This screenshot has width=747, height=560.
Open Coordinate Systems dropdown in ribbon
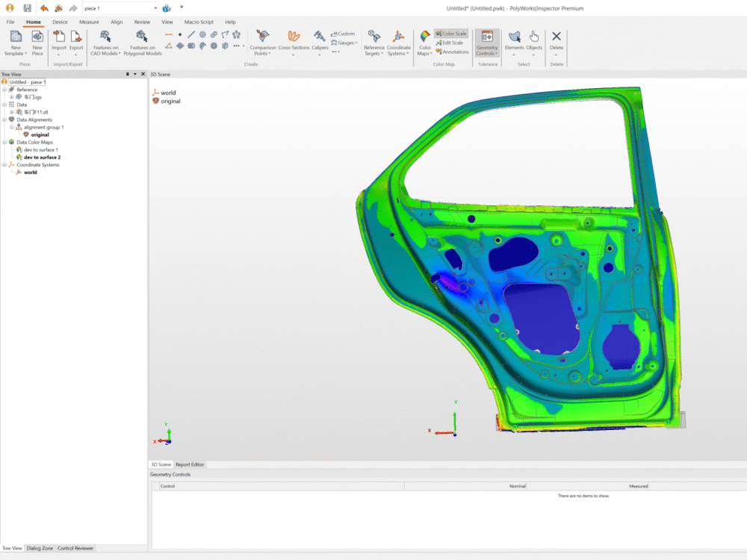399,43
